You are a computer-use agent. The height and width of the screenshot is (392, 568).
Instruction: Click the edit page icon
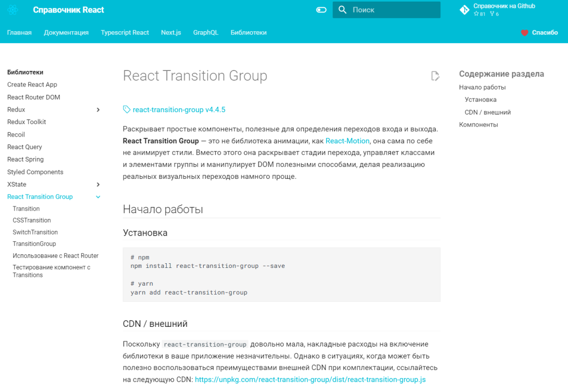coord(435,76)
